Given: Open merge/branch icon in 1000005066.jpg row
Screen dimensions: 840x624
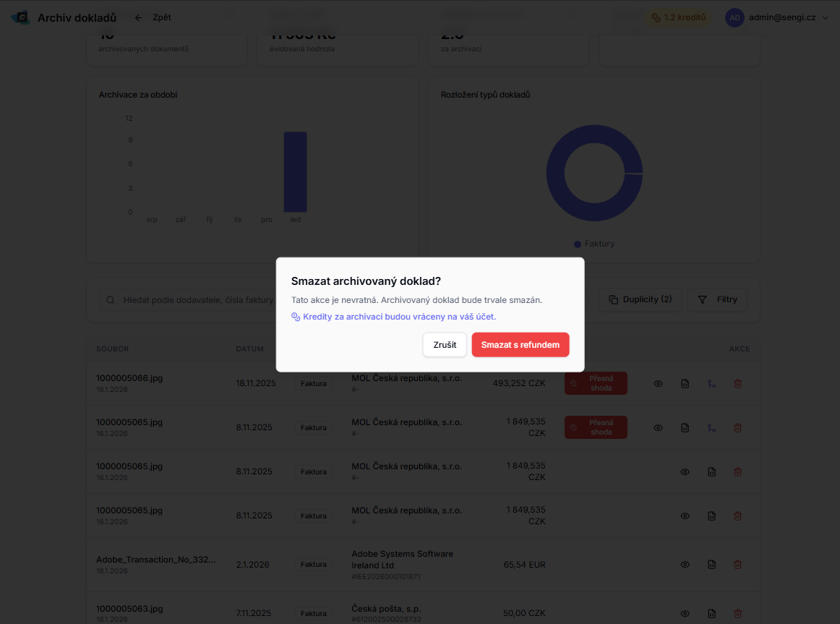Looking at the screenshot, I should 711,384.
